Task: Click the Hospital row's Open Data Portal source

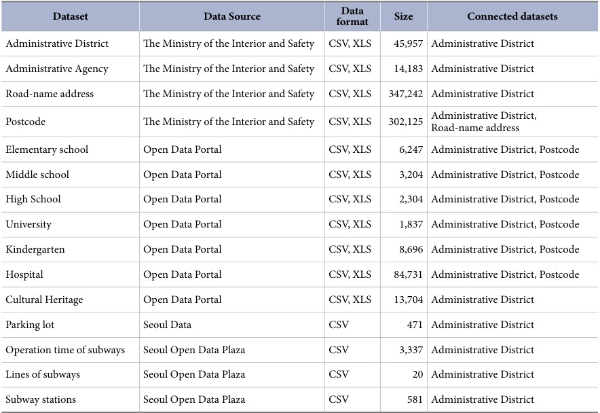Action: 182,274
